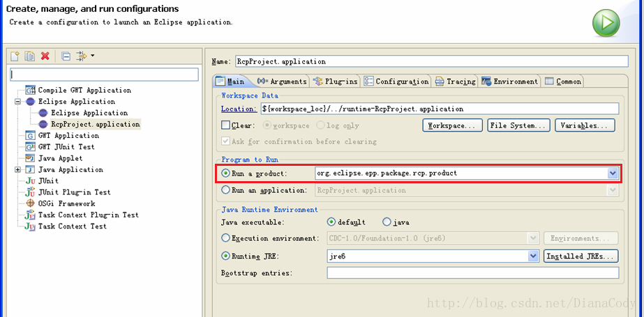Click the Variables... button
This screenshot has width=644, height=317.
click(x=585, y=125)
